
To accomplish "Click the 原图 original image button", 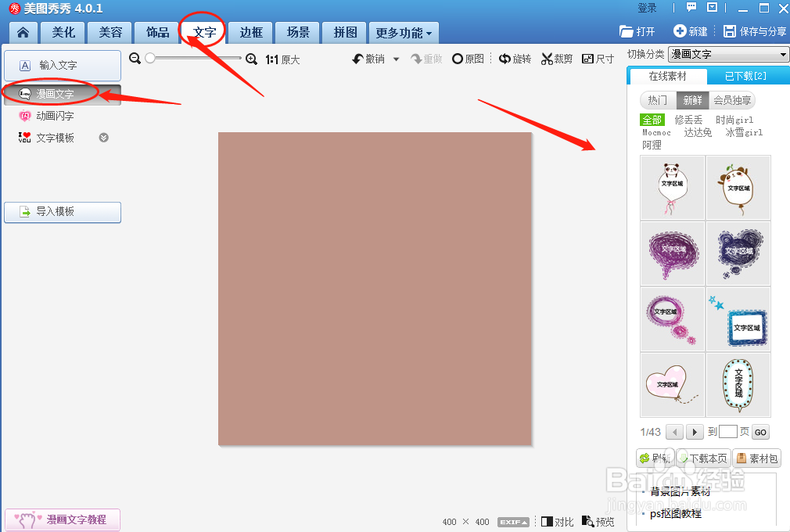I will click(468, 59).
